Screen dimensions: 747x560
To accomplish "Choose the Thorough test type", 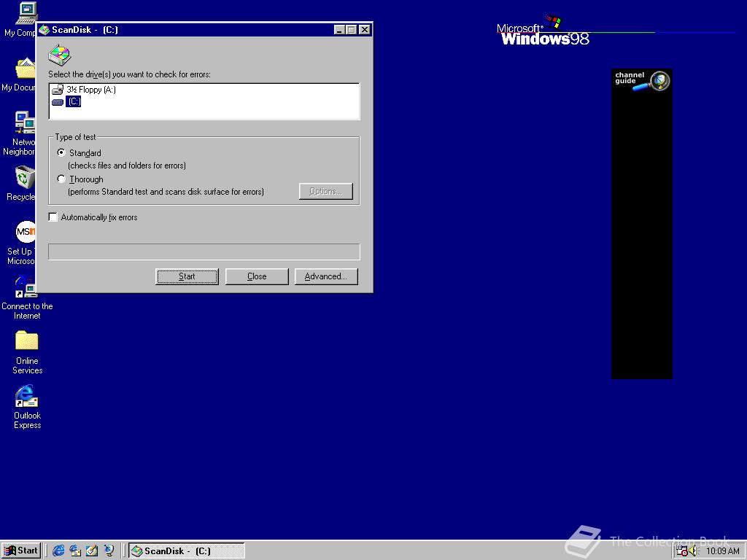I will pyautogui.click(x=61, y=179).
